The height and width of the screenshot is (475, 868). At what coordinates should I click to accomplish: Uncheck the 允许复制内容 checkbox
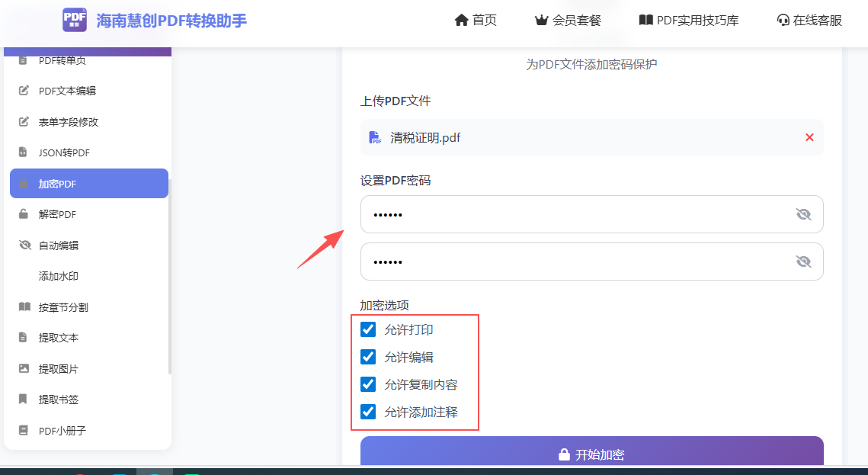click(368, 384)
